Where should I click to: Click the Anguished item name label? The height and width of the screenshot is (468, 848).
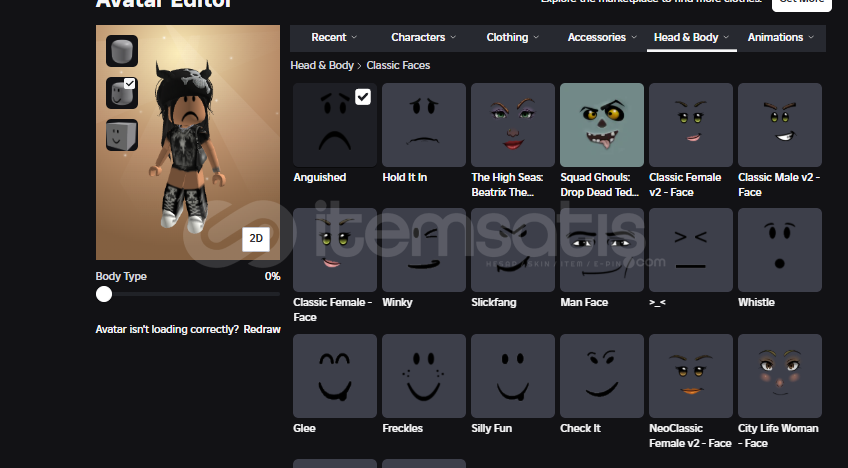320,177
